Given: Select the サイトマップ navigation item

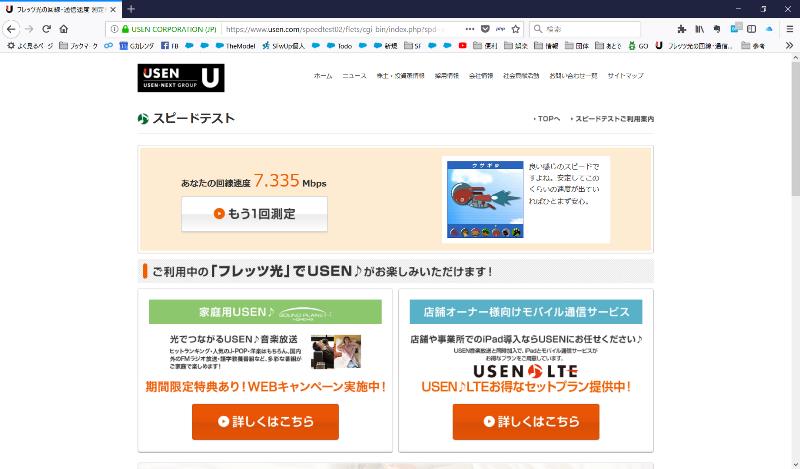Looking at the screenshot, I should click(x=625, y=76).
